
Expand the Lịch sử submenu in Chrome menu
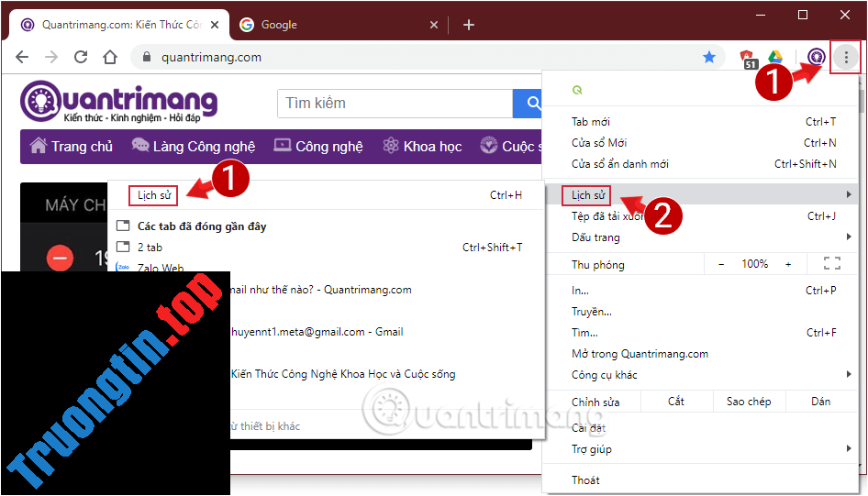coord(701,194)
